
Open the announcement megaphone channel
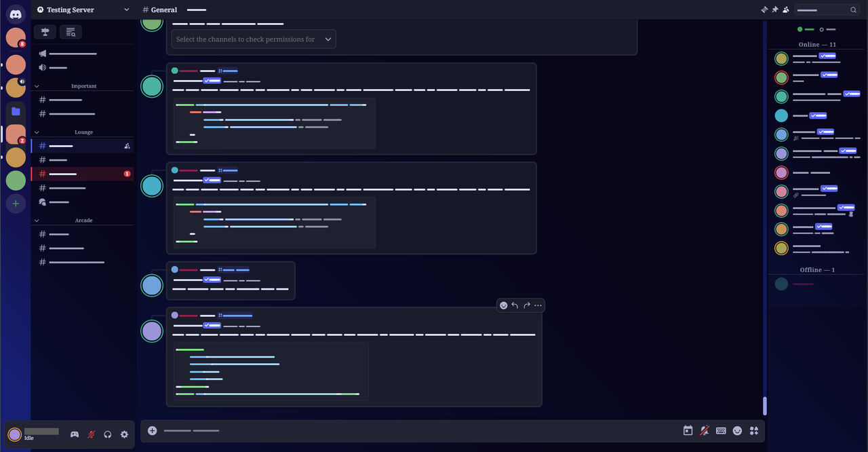coord(83,54)
